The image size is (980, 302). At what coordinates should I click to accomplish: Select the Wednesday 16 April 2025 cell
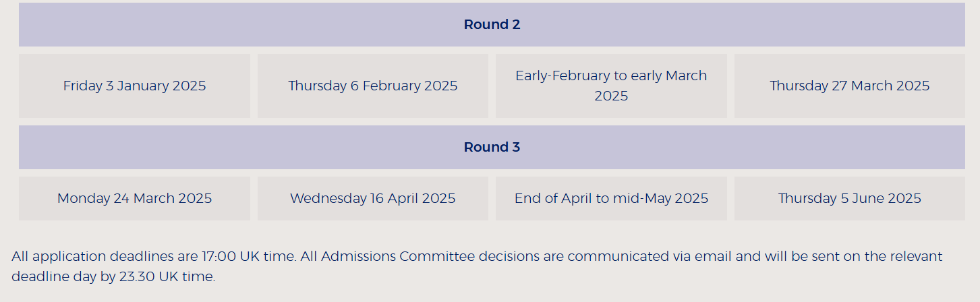point(372,199)
